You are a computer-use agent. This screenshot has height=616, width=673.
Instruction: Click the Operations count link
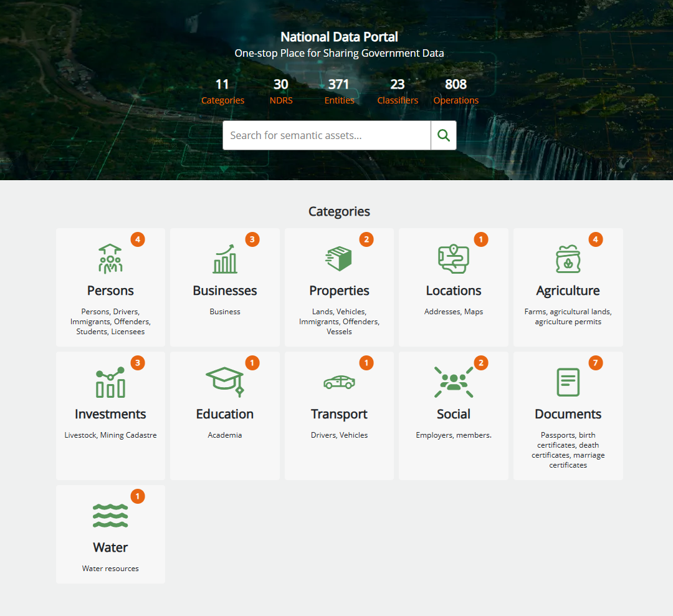click(x=456, y=100)
